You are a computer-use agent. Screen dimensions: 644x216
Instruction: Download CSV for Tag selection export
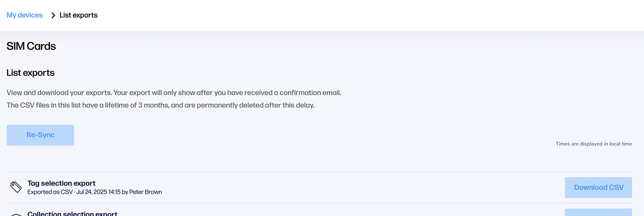click(x=598, y=187)
